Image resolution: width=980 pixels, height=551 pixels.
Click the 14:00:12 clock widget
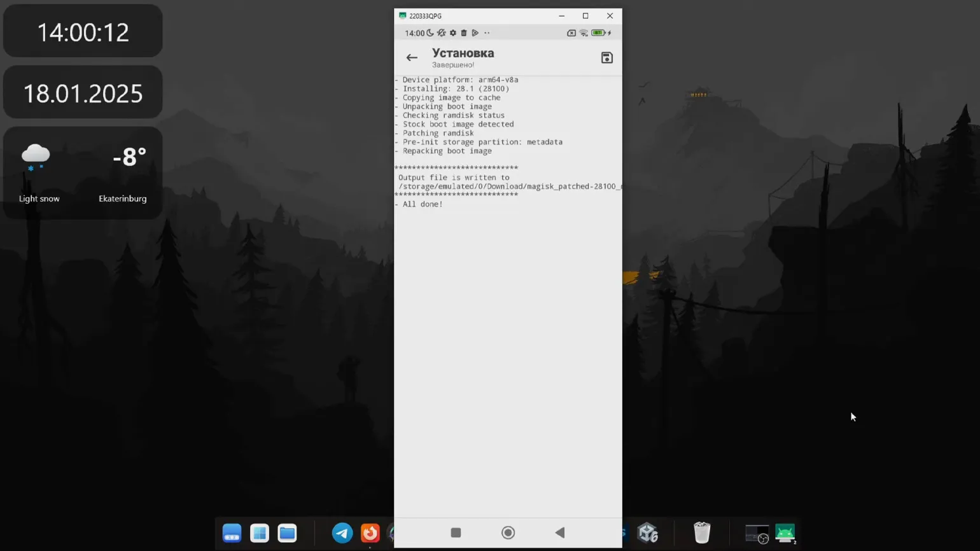(83, 32)
